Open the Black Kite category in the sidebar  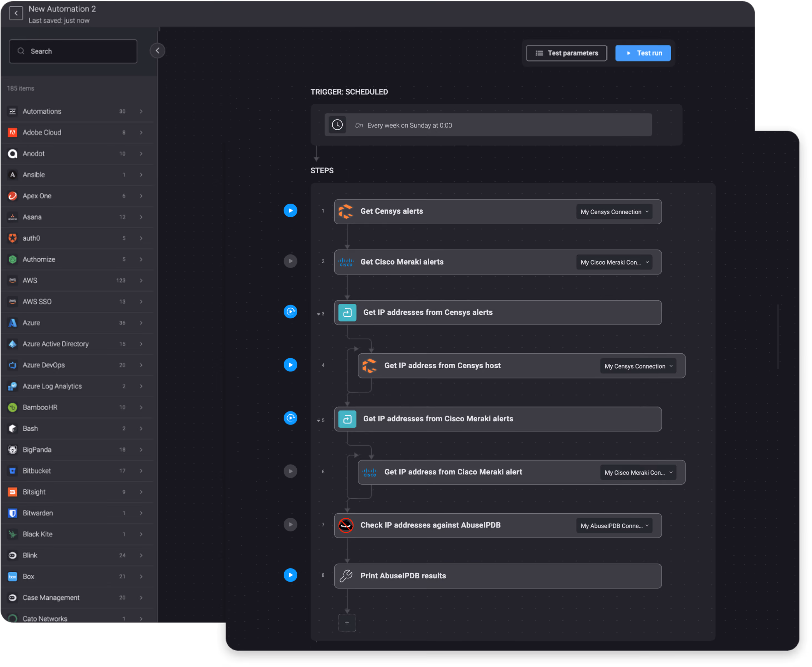77,534
